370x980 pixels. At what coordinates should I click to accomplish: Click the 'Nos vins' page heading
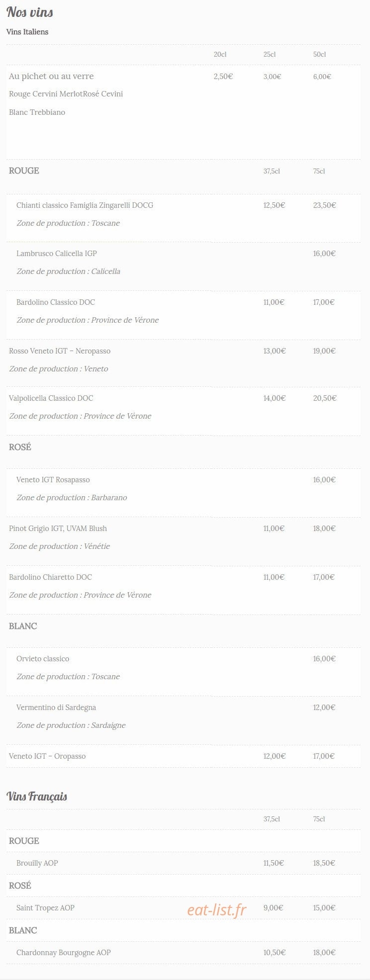click(x=30, y=12)
